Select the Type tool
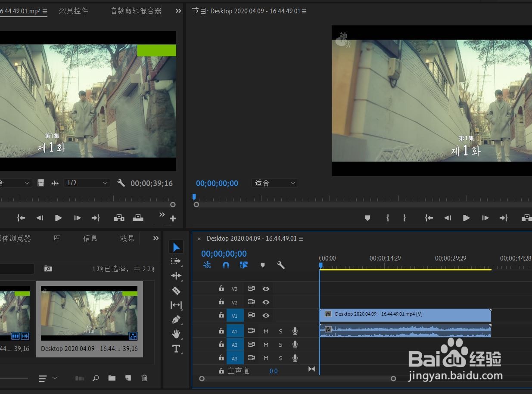The image size is (532, 394). tap(176, 348)
